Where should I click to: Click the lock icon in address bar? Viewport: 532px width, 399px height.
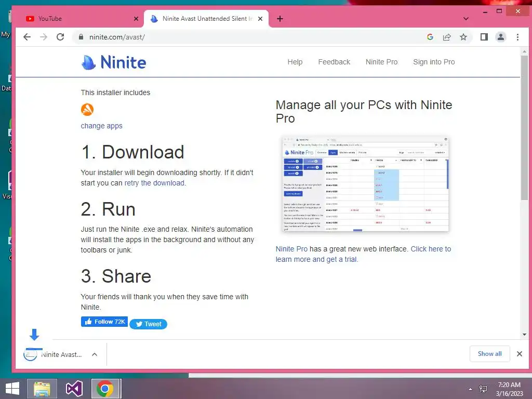pos(81,37)
